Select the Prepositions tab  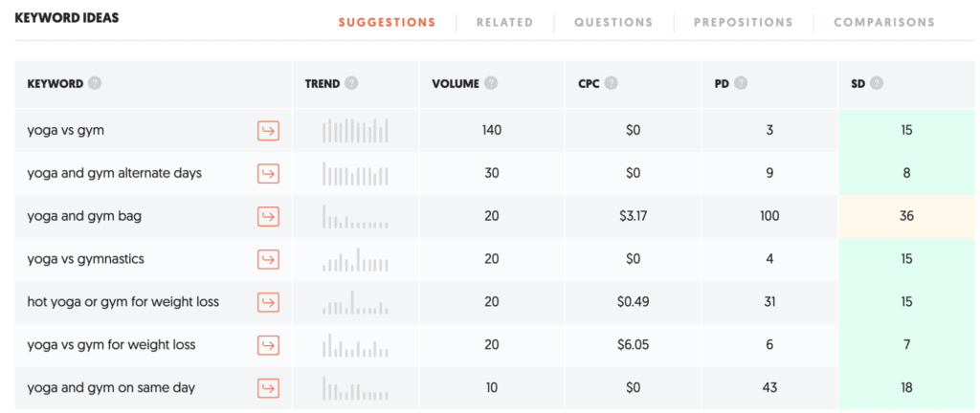click(x=743, y=22)
